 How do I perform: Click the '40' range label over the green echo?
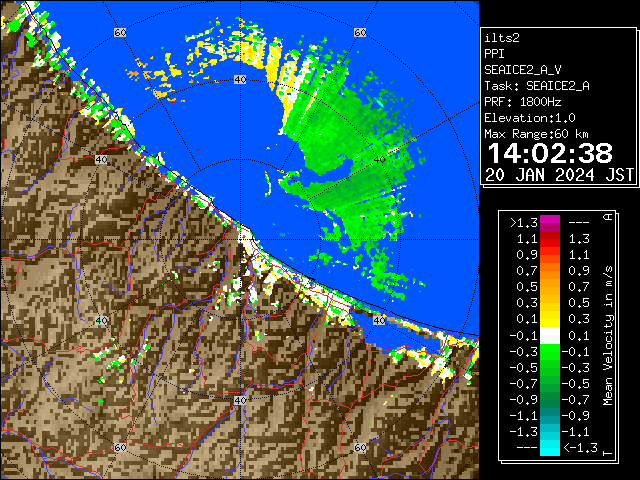(x=380, y=159)
